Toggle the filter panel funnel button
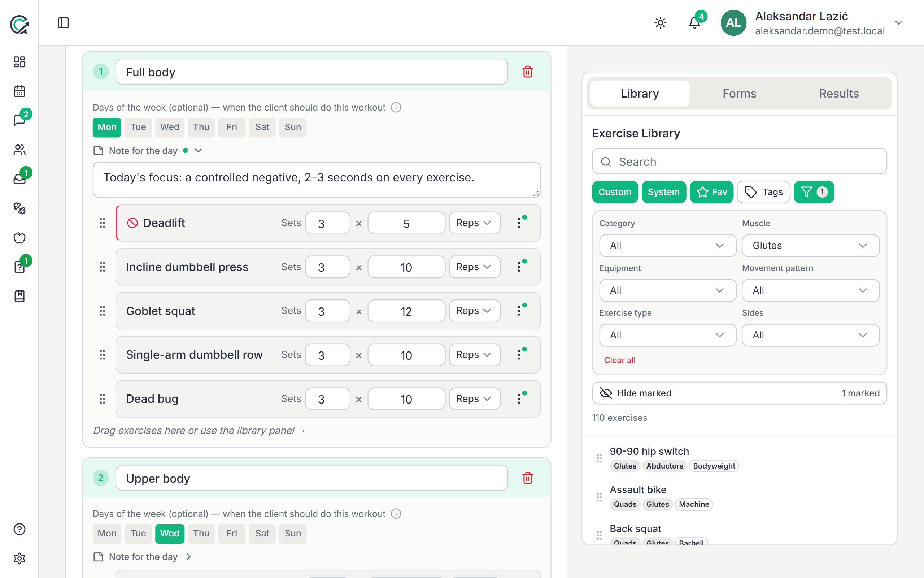The width and height of the screenshot is (924, 578). pos(814,192)
